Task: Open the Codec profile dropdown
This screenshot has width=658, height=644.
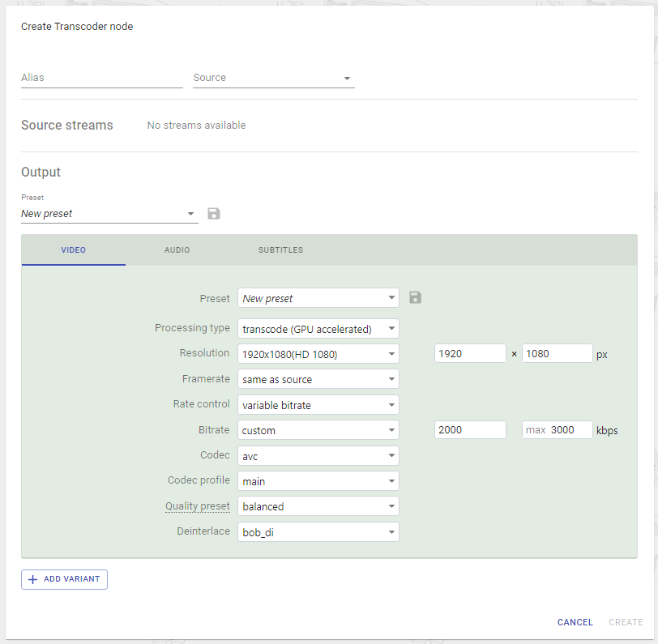Action: pos(318,480)
